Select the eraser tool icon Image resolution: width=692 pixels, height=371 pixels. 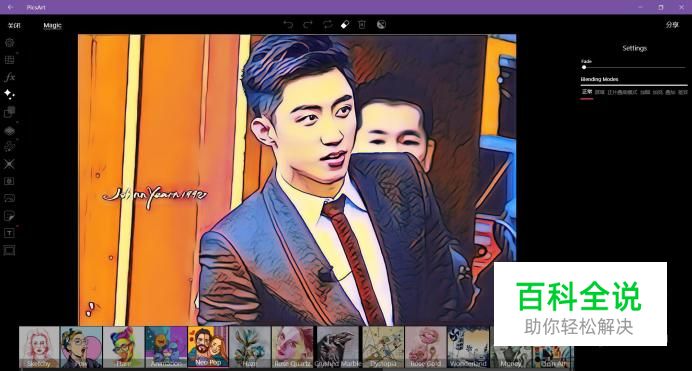345,25
